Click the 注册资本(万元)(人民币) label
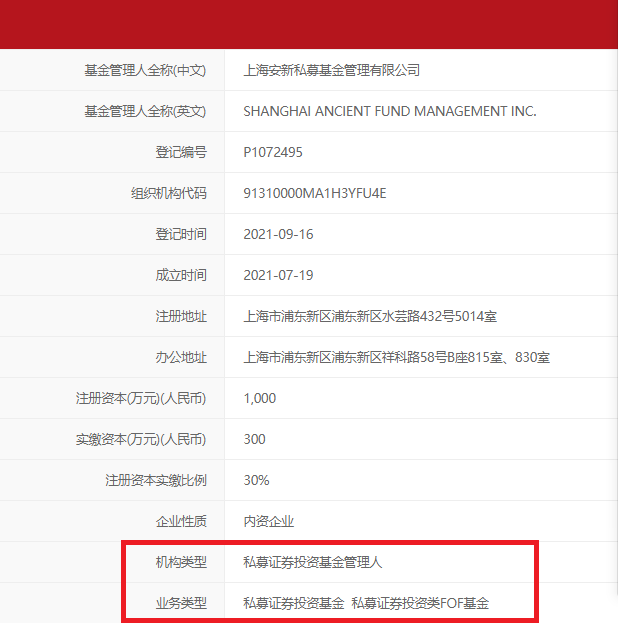This screenshot has height=623, width=618. click(x=141, y=398)
